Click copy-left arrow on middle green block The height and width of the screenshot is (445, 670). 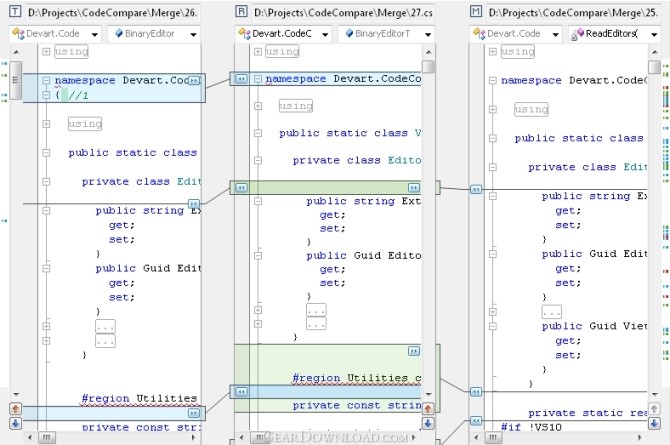coord(241,188)
